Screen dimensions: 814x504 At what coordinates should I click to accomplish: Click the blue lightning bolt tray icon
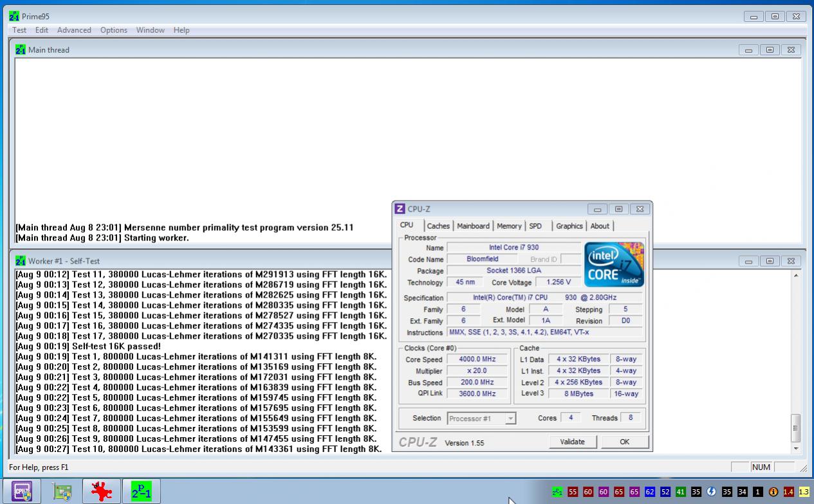tap(712, 492)
